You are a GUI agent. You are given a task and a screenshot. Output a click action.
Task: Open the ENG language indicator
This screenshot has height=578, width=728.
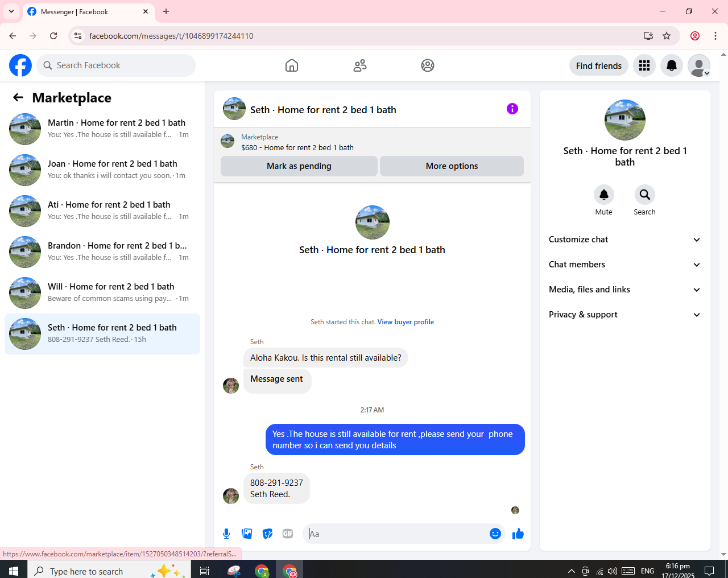pyautogui.click(x=647, y=571)
